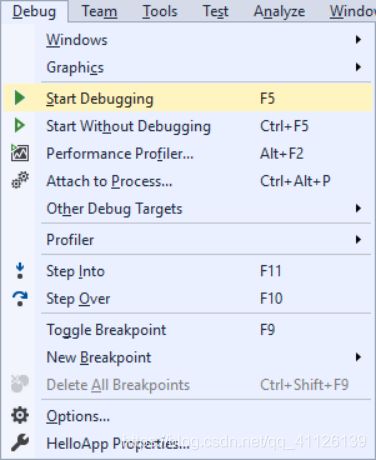This screenshot has width=376, height=460.
Task: Open the Test menu
Action: coord(216,11)
